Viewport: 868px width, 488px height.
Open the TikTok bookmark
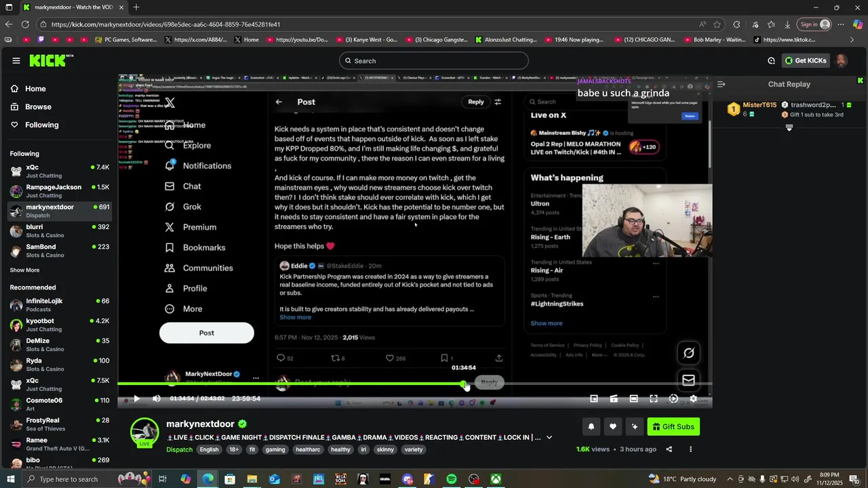(785, 40)
